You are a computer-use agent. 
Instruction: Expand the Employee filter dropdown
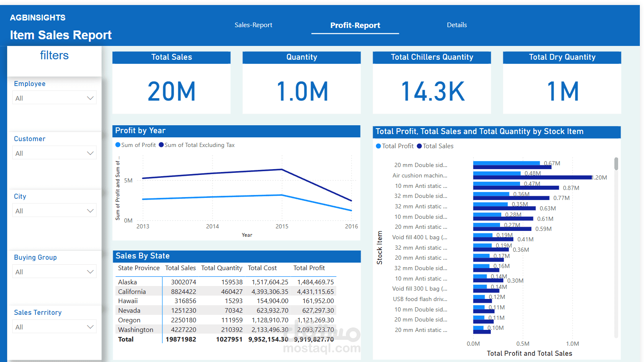(54, 98)
